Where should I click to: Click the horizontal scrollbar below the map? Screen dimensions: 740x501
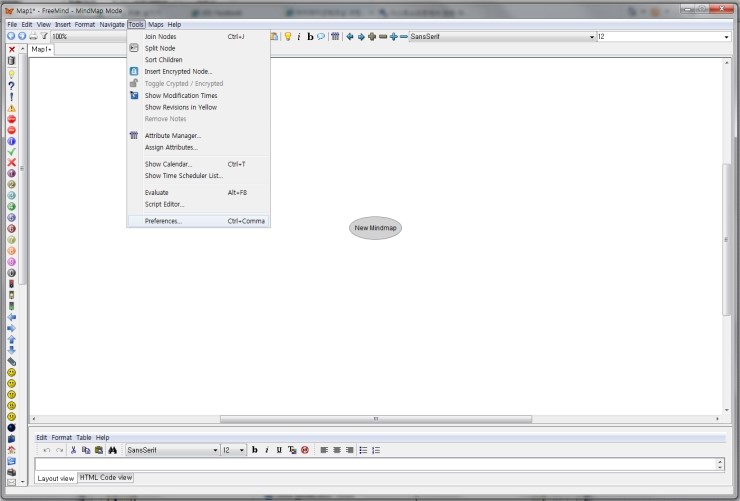(375, 418)
